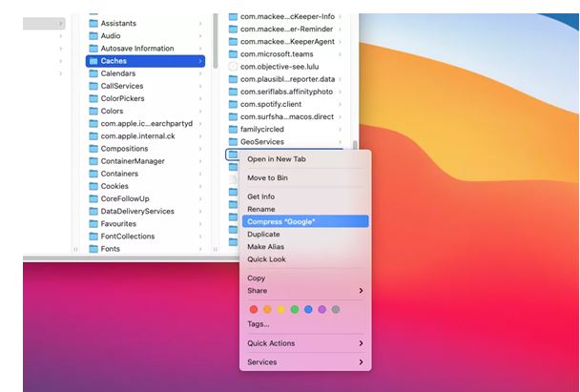
Task: Click the com.objective-see.lulu file icon
Action: (233, 67)
